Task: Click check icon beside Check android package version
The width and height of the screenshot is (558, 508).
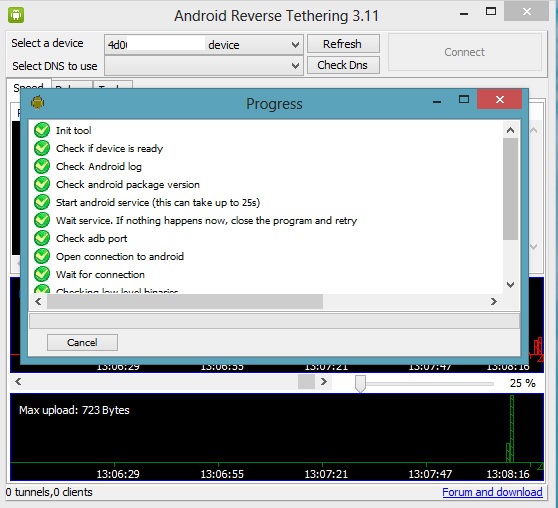Action: [42, 184]
